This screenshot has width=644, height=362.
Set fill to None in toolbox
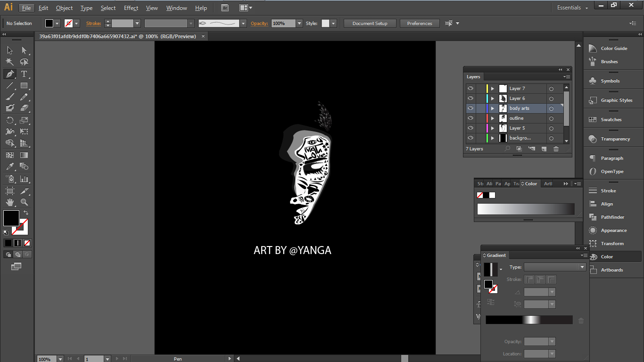pyautogui.click(x=27, y=243)
